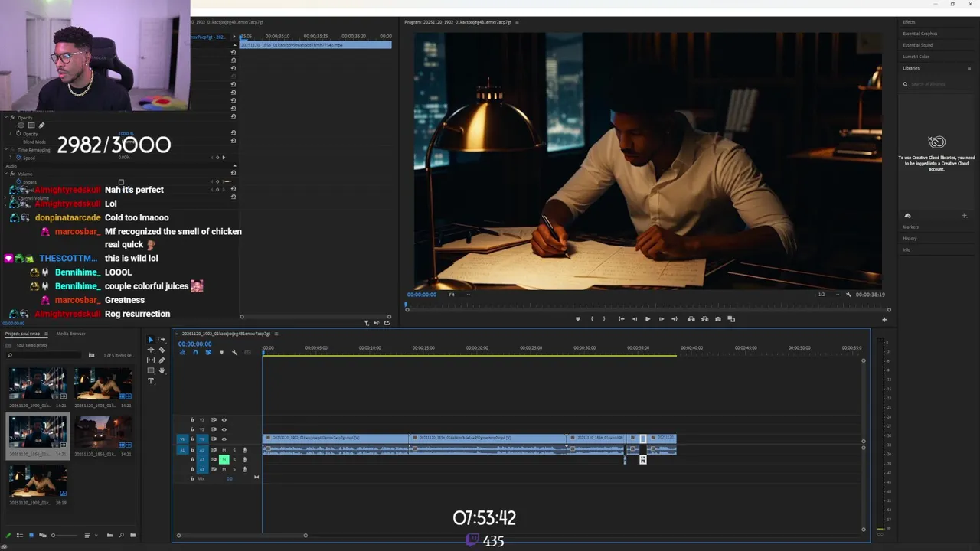Select the Type tool
This screenshot has width=980, height=551.
point(151,380)
